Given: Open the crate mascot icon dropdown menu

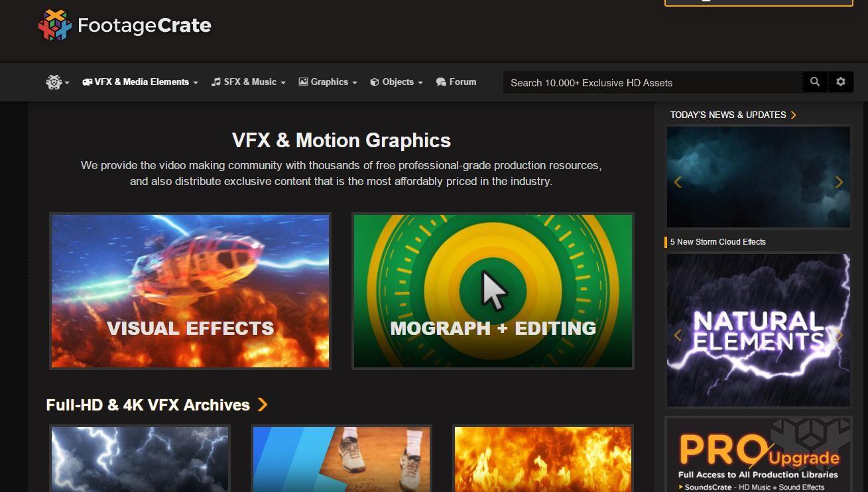Looking at the screenshot, I should (x=57, y=82).
